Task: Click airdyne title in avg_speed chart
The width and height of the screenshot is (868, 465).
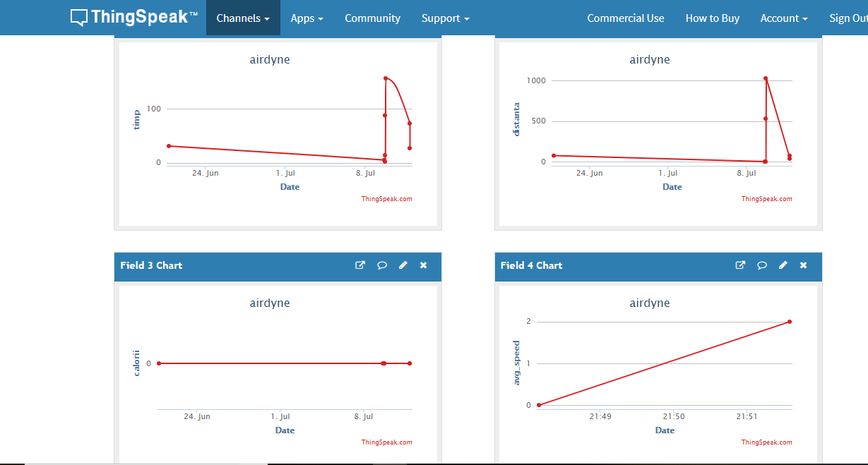Action: pyautogui.click(x=650, y=303)
